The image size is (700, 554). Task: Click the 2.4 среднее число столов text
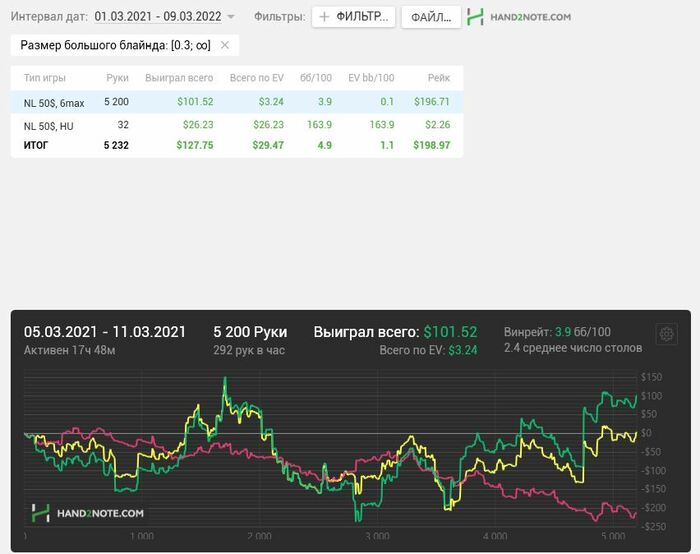click(x=573, y=348)
